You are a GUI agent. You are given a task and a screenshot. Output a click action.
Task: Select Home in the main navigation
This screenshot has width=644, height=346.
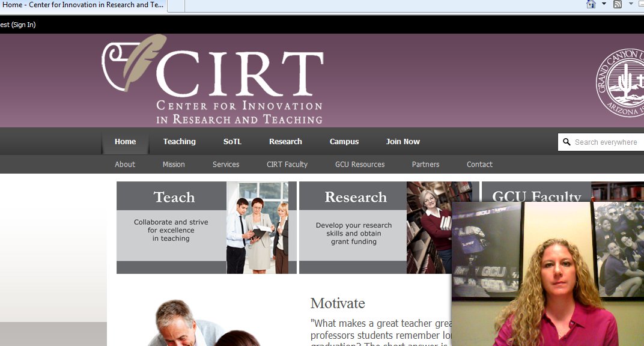(125, 142)
